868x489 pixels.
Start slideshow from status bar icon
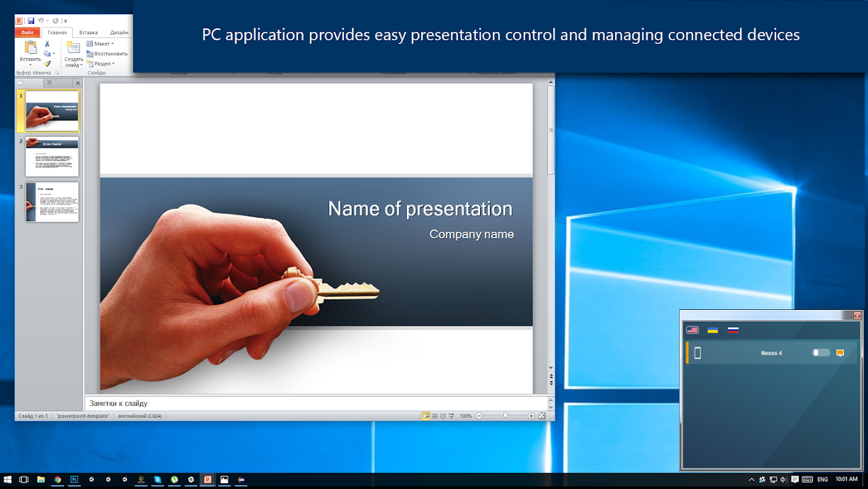[451, 416]
